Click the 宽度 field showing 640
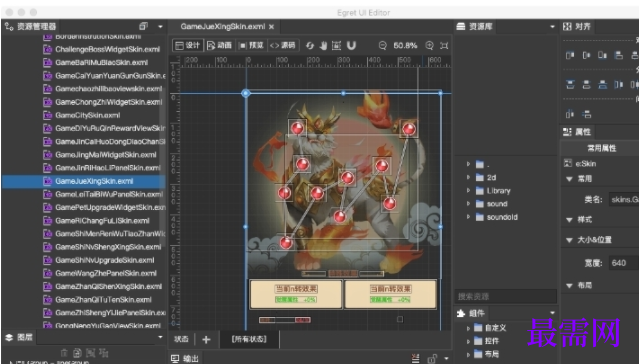This screenshot has width=639, height=364. click(624, 263)
